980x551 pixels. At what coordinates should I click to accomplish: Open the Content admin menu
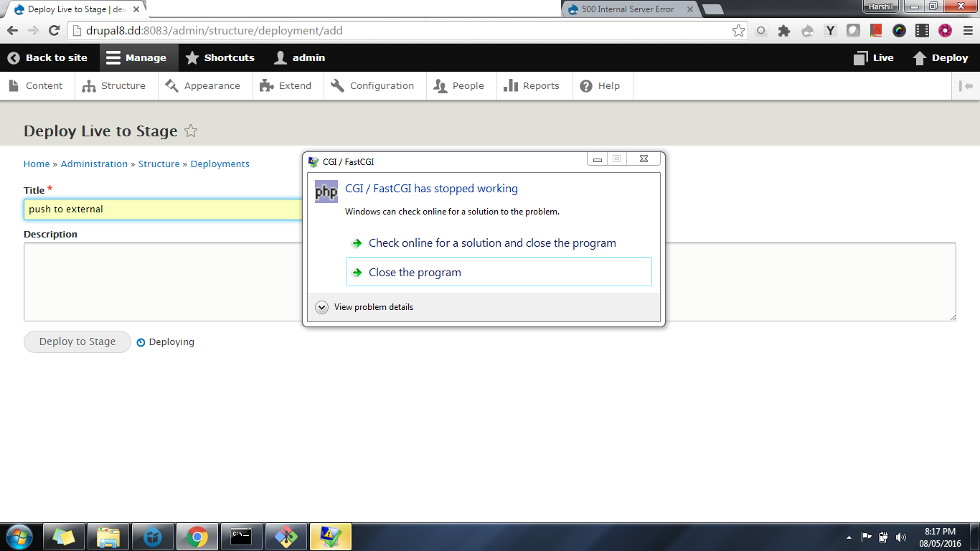tap(36, 85)
